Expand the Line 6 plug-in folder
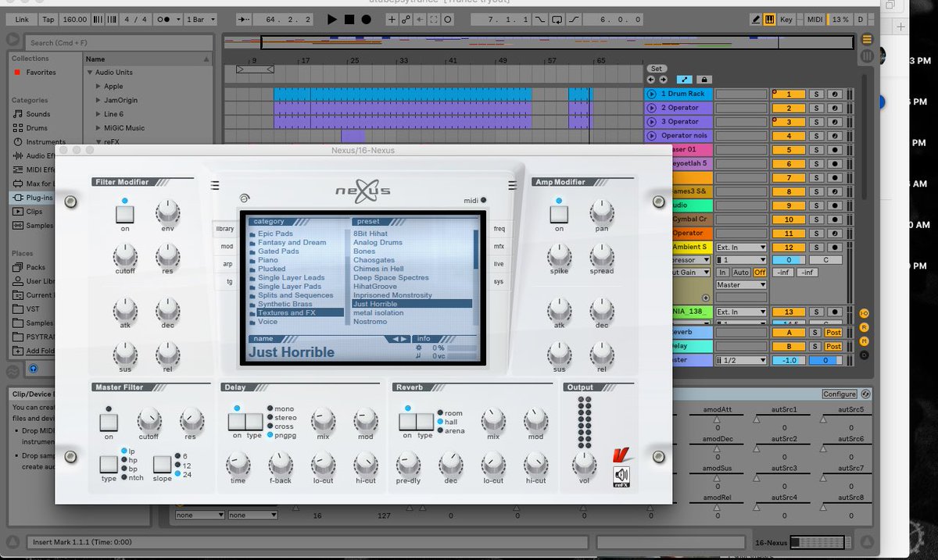938x560 pixels. point(98,114)
